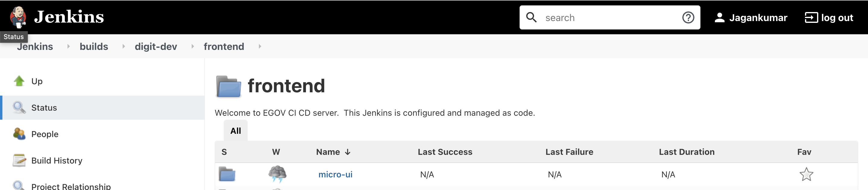Click the large frontend folder icon
Screen dimensions: 868x190
228,86
